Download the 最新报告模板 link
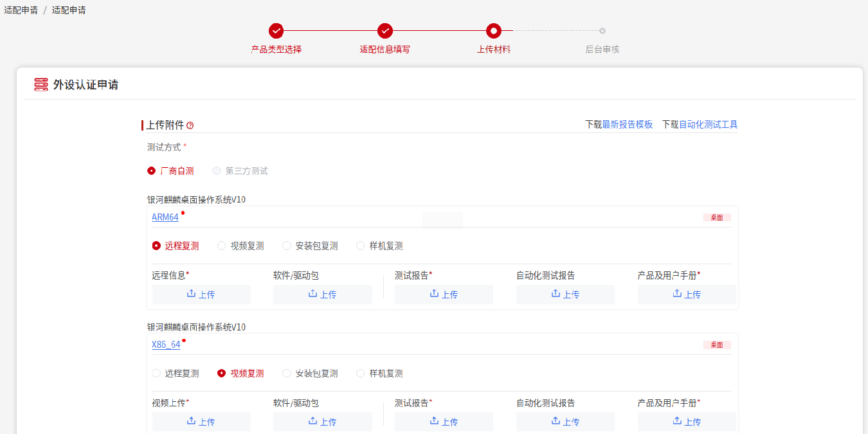 pos(627,125)
